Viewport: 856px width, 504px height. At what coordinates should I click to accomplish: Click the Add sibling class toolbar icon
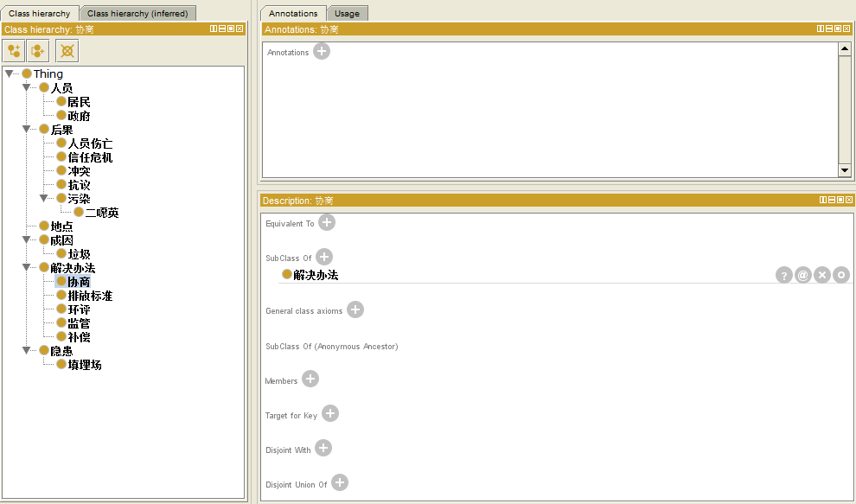pos(38,51)
